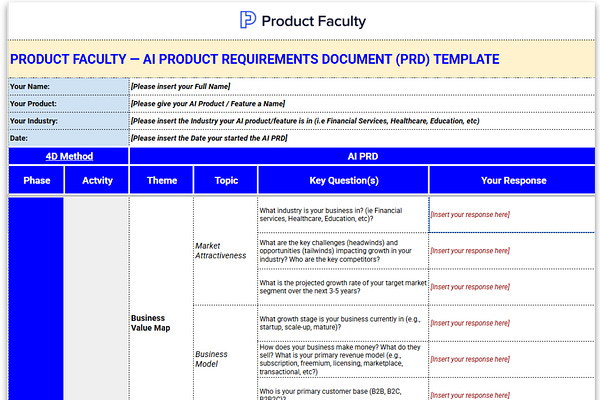
Task: Select the 'Your Response' column header
Action: pos(512,180)
